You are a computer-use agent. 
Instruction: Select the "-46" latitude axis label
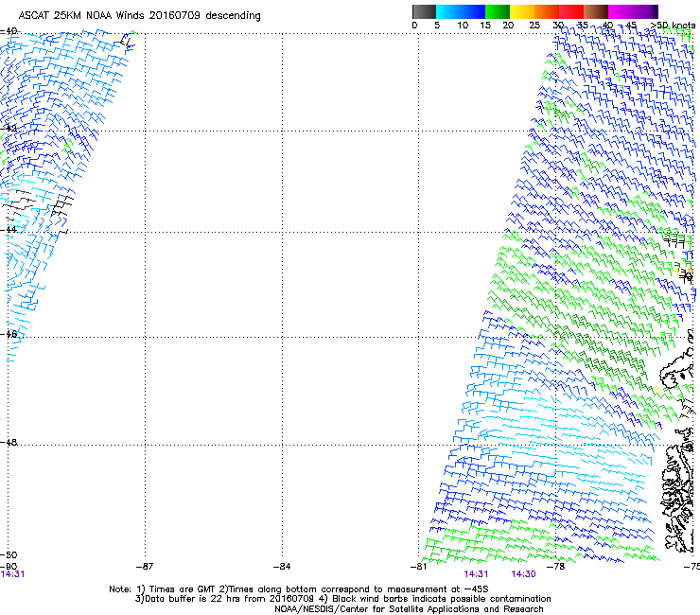pos(8,334)
